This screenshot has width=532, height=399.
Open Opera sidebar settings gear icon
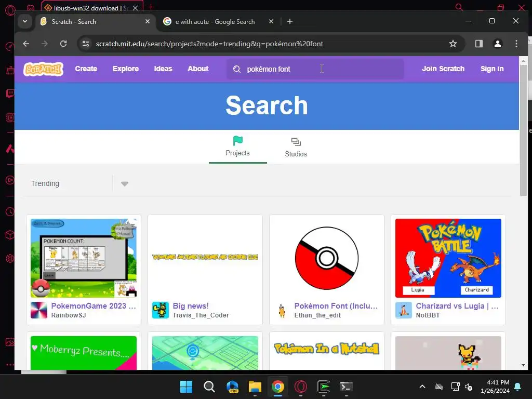[x=10, y=259]
